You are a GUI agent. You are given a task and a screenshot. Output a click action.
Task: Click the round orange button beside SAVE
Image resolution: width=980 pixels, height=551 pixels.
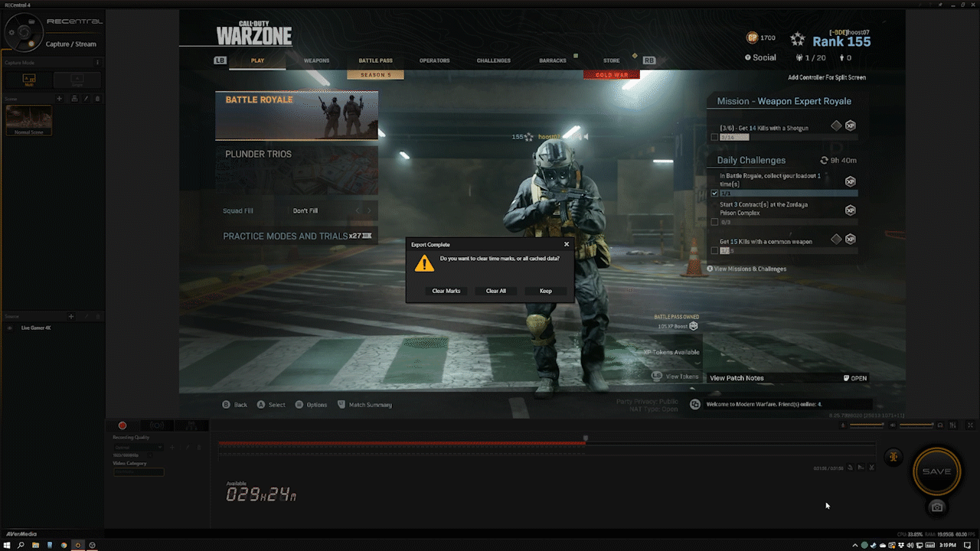(893, 457)
